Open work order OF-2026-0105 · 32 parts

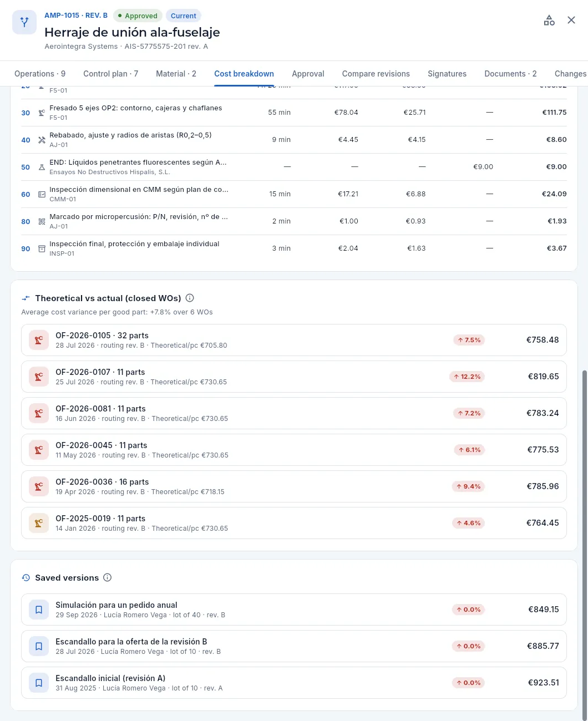point(294,340)
